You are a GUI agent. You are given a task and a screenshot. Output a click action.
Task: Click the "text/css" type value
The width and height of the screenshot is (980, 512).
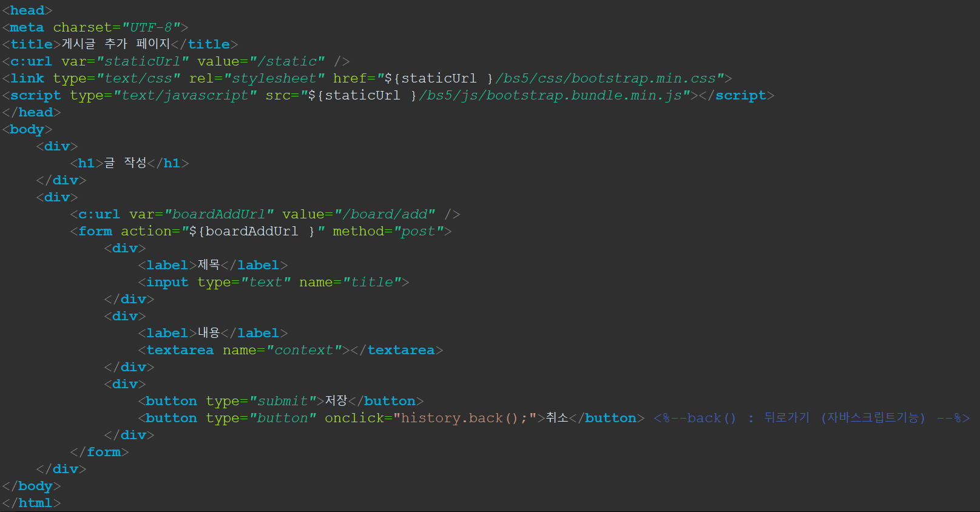(143, 78)
